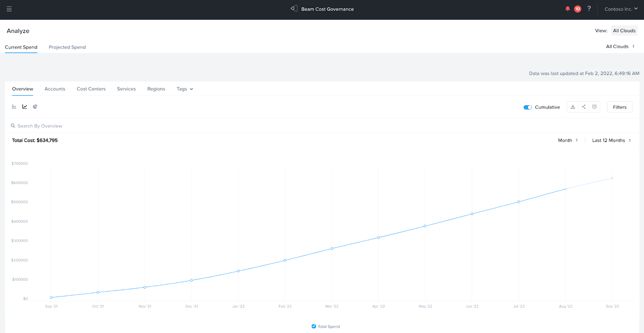Switch to the Projected Spend tab
This screenshot has width=644, height=333.
click(67, 47)
